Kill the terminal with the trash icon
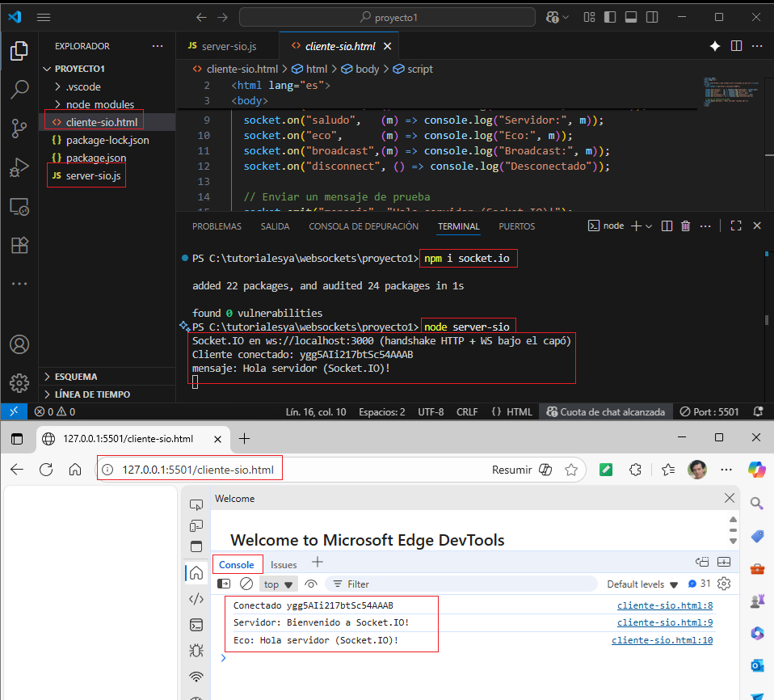Screen dimensions: 774x700 [685, 226]
